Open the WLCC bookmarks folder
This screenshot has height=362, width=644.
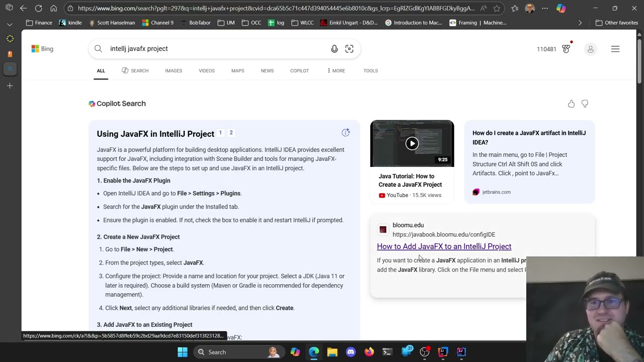302,23
